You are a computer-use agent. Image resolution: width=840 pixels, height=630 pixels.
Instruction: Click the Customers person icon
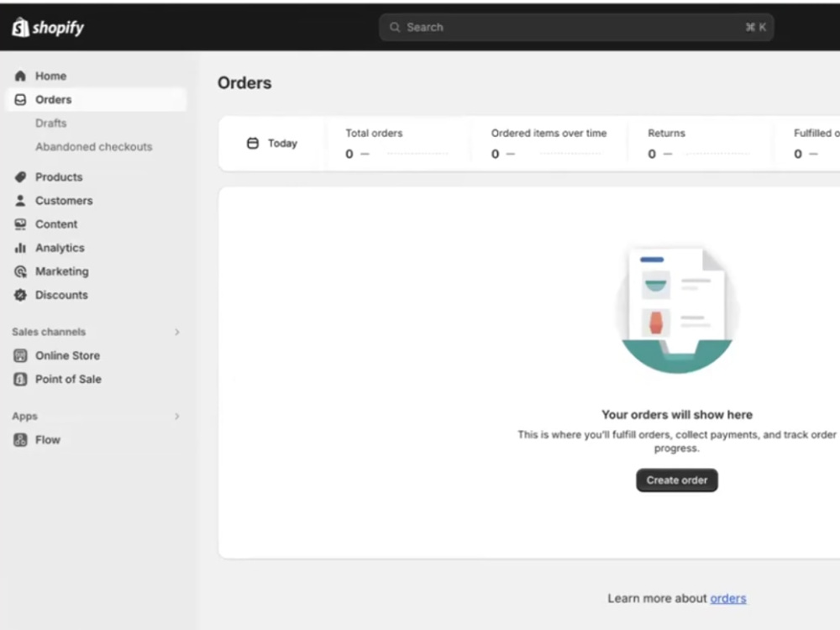tap(20, 201)
